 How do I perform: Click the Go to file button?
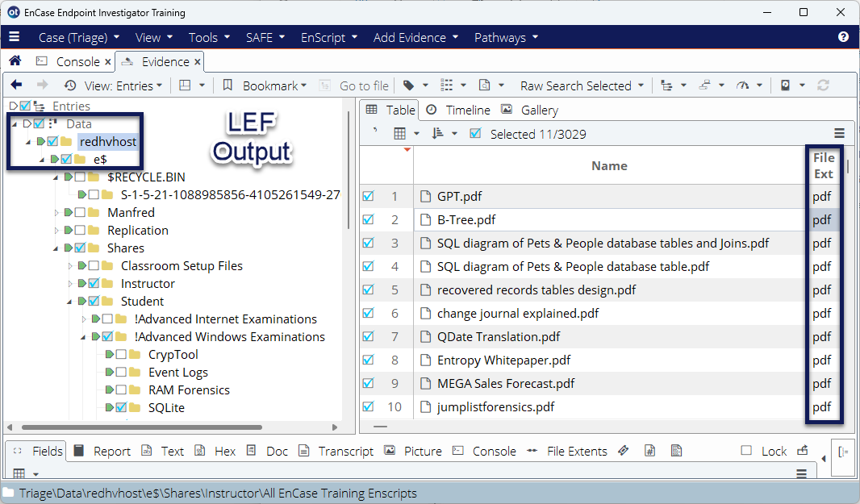click(354, 85)
